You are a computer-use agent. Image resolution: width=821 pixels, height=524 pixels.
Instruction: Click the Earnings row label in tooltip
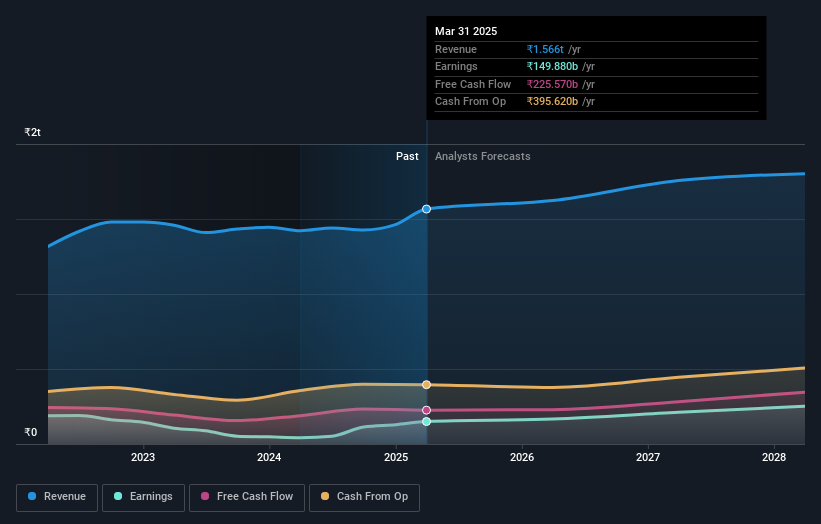[x=456, y=66]
